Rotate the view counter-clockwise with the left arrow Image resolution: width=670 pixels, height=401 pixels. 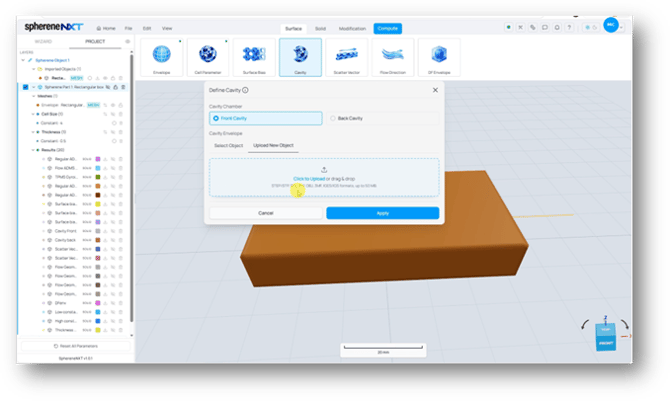(585, 325)
